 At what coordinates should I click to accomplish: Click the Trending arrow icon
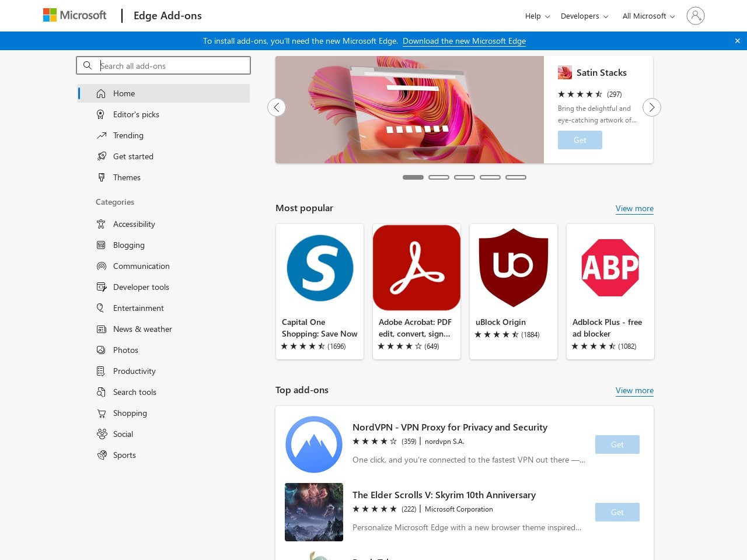101,135
